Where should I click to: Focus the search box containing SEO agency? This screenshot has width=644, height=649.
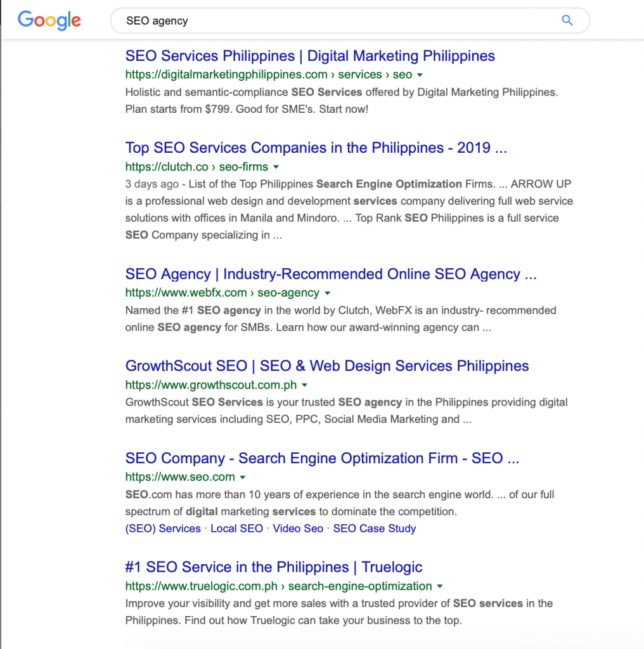[x=350, y=20]
